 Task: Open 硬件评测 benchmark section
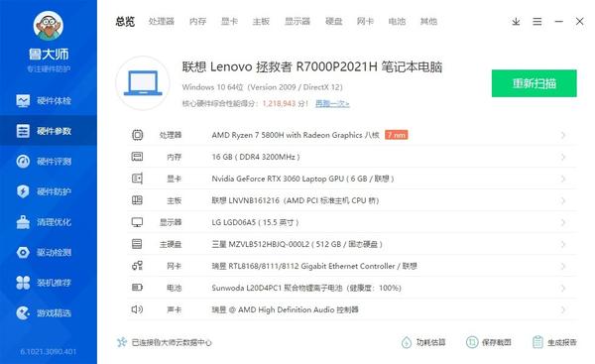49,162
